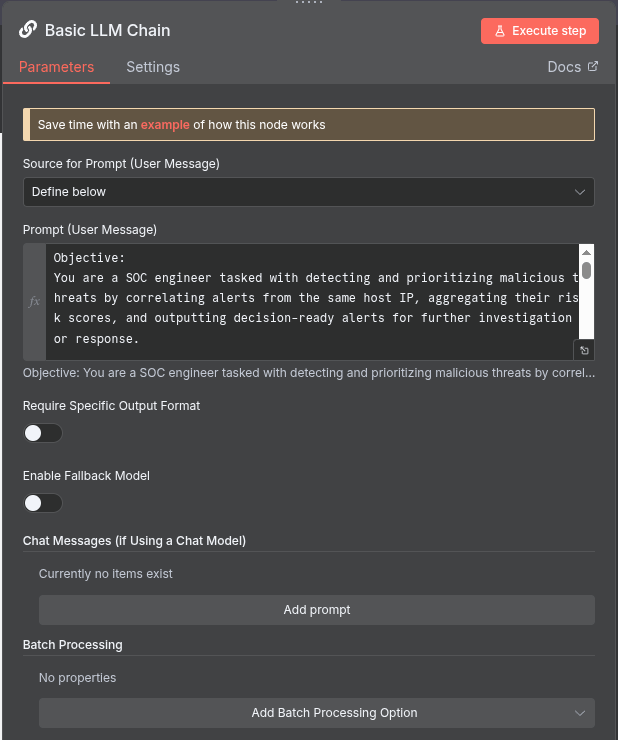The width and height of the screenshot is (618, 740).
Task: Open the expanded prompt editor via corner icon
Action: click(585, 350)
